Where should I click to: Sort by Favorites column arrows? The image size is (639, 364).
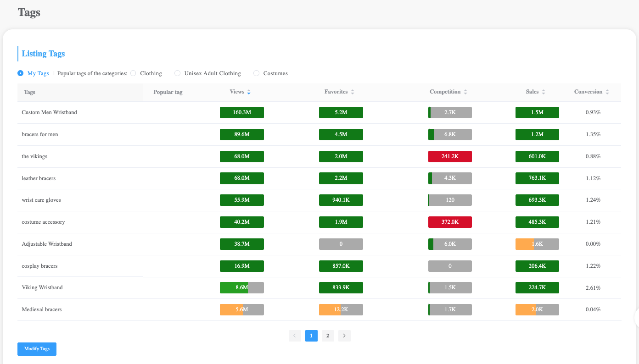353,92
